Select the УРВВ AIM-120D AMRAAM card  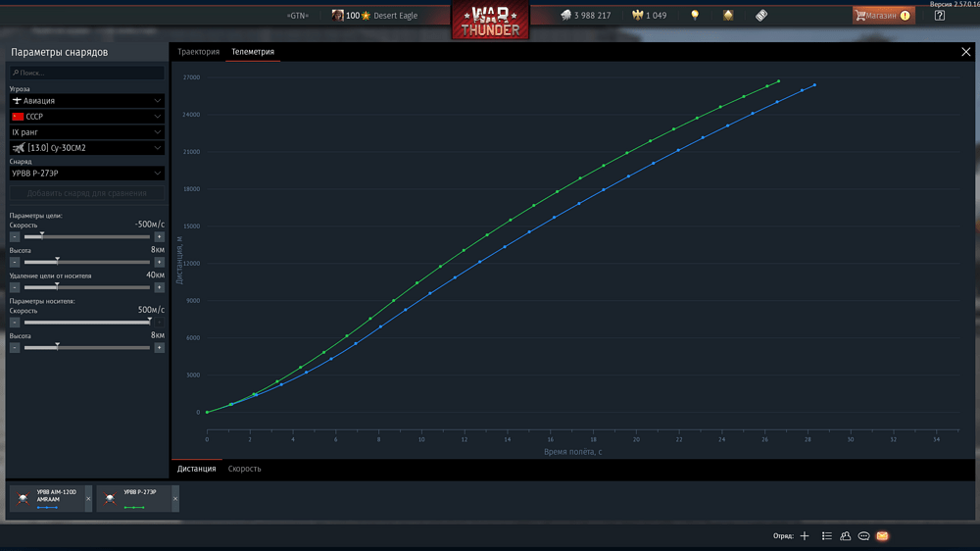(47, 498)
